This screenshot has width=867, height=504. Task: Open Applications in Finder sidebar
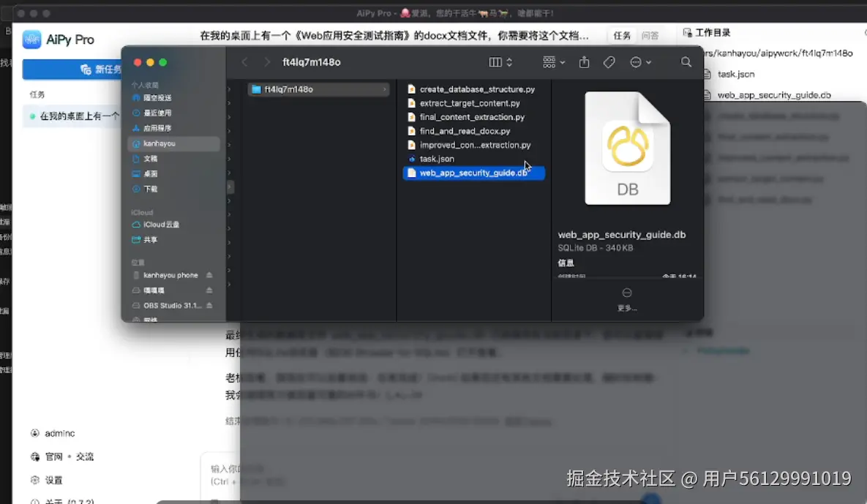[173, 128]
